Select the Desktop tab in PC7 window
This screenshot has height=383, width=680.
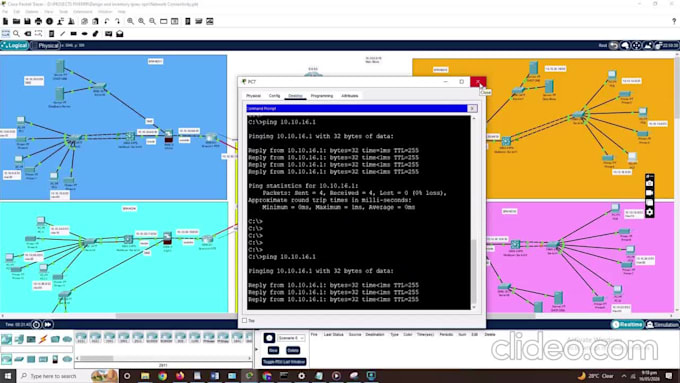(295, 95)
